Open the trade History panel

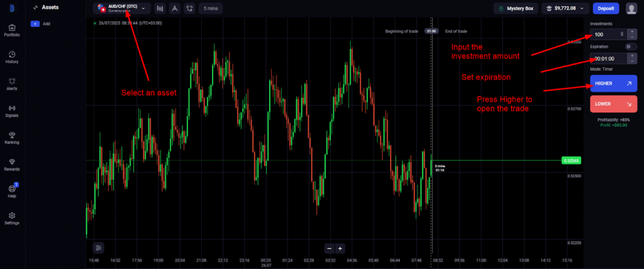coord(11,57)
